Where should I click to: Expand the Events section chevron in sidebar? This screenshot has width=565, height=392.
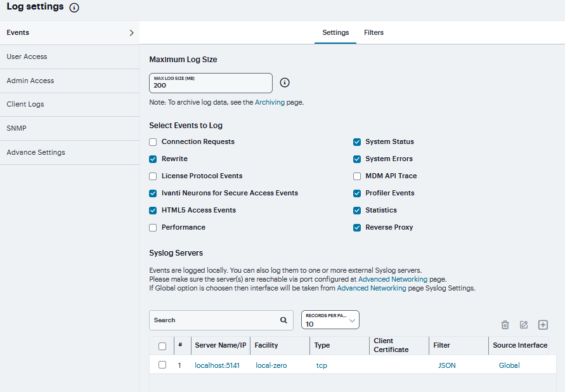(131, 33)
